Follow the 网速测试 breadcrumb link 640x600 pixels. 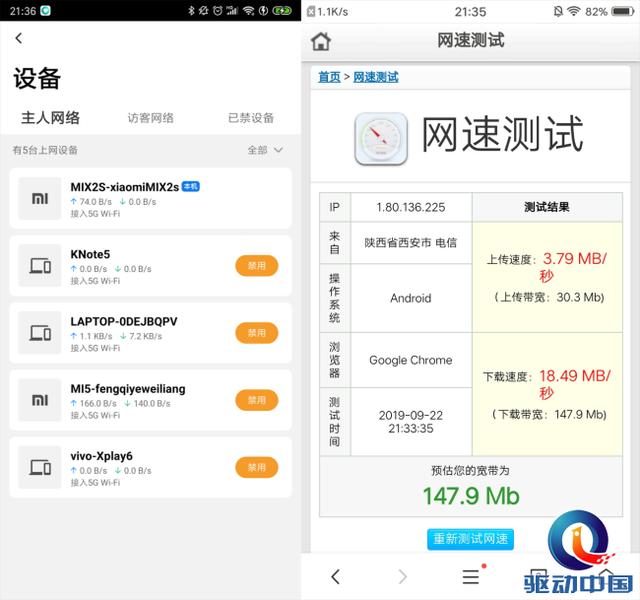point(376,77)
